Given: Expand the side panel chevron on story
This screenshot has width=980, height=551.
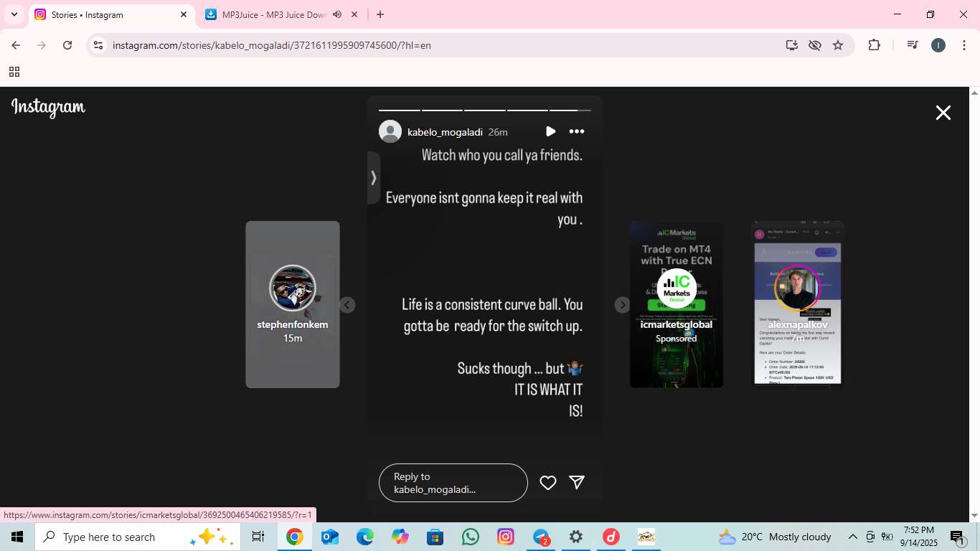Looking at the screenshot, I should [373, 178].
